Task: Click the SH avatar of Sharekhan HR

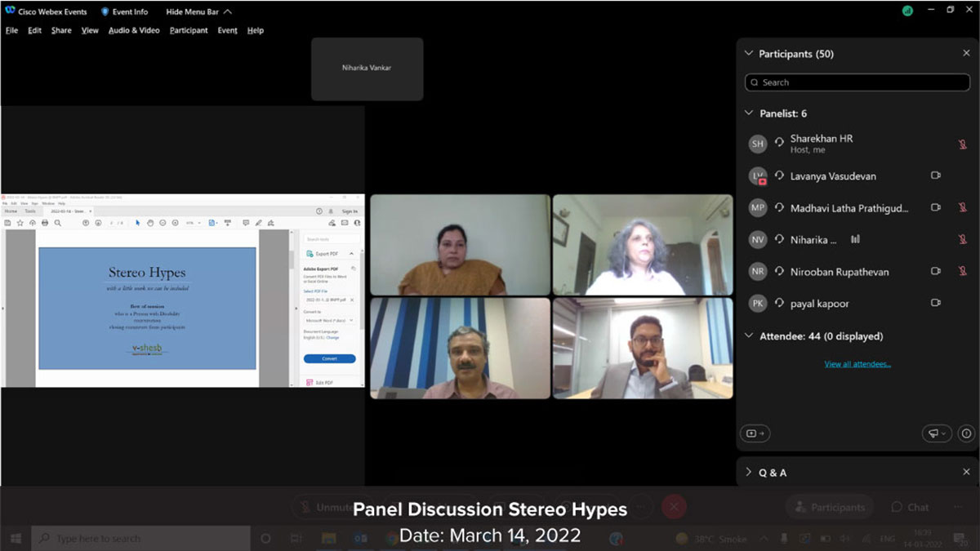Action: click(x=758, y=144)
